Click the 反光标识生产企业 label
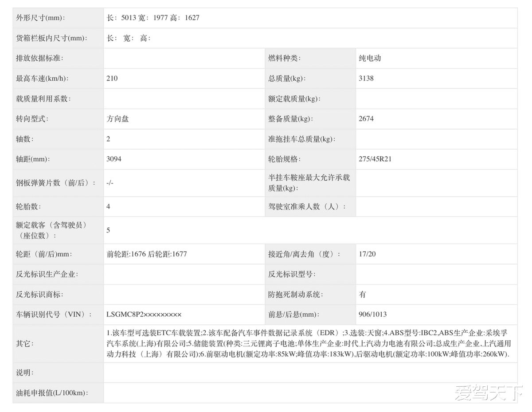Viewport: 532px width, 412px height. click(x=47, y=274)
